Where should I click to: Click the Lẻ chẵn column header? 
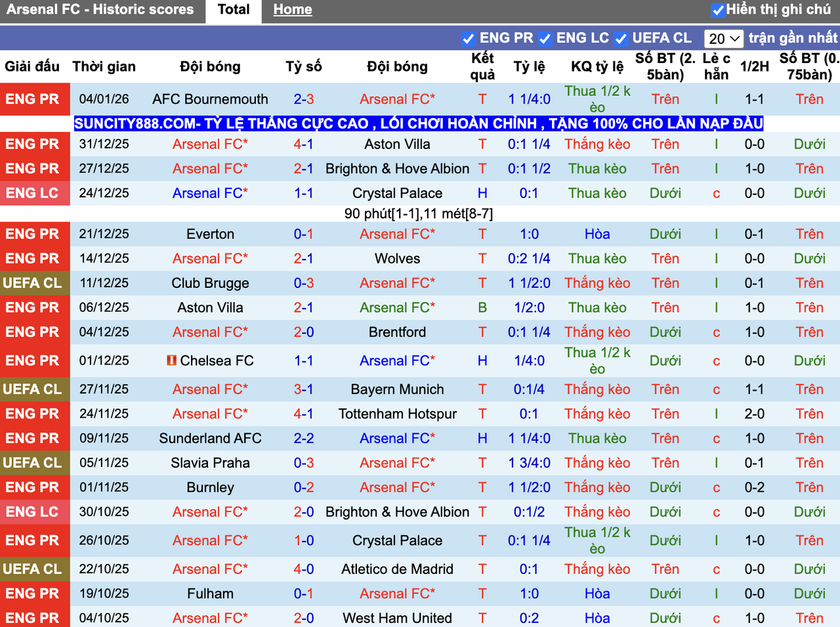click(x=716, y=66)
